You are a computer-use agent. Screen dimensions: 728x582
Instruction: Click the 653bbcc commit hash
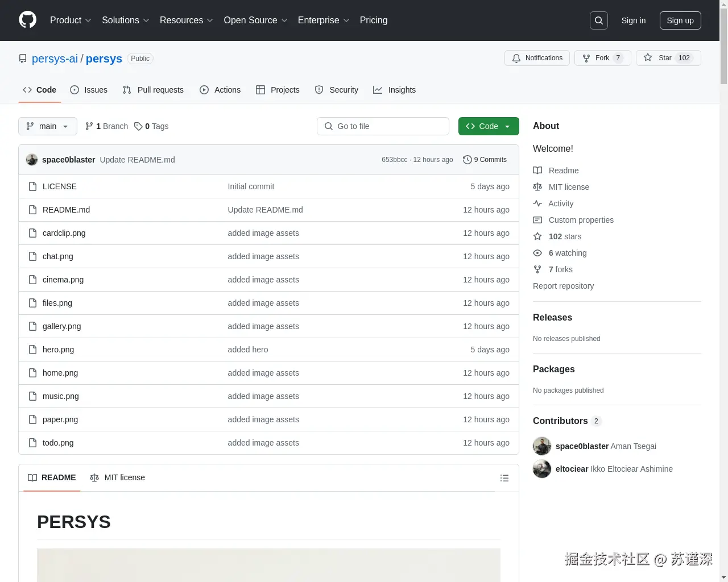394,160
